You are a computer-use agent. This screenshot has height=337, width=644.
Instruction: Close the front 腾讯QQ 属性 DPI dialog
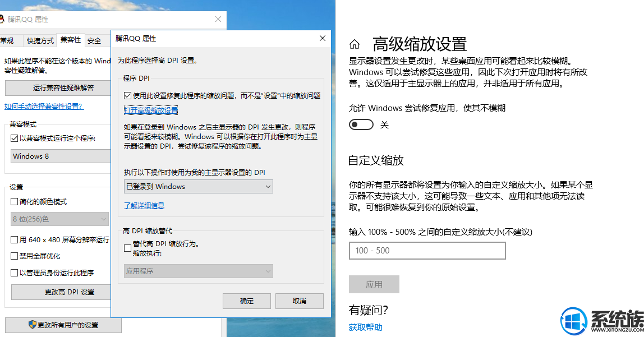323,38
